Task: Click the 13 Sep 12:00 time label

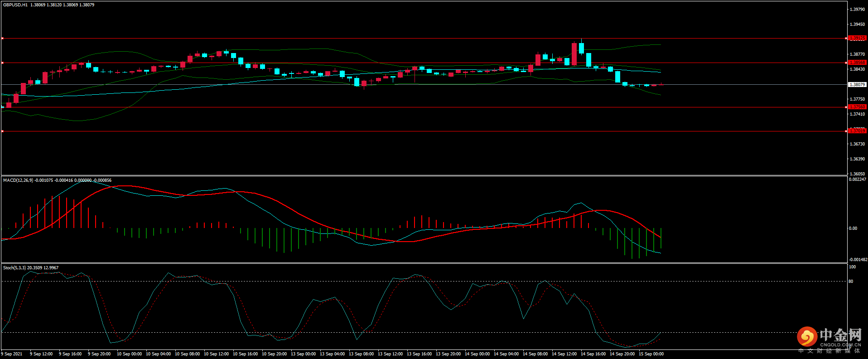Action: coord(390,354)
